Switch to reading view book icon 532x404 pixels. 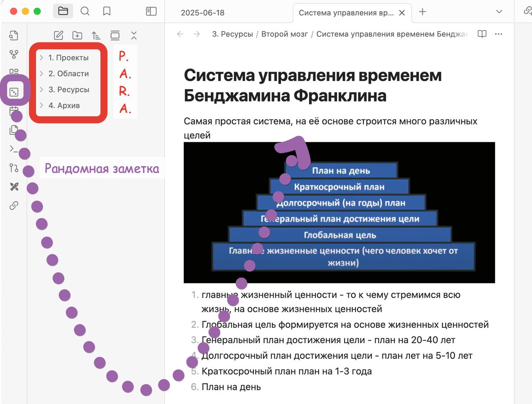tap(482, 34)
